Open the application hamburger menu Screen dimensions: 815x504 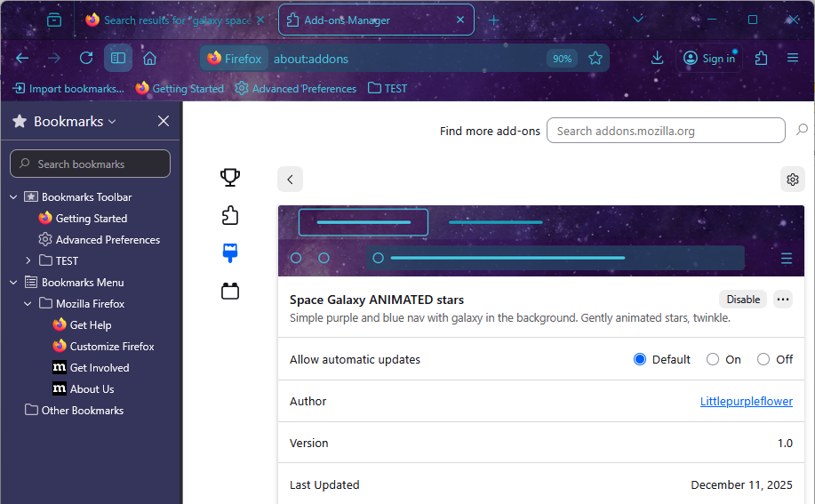pyautogui.click(x=793, y=58)
